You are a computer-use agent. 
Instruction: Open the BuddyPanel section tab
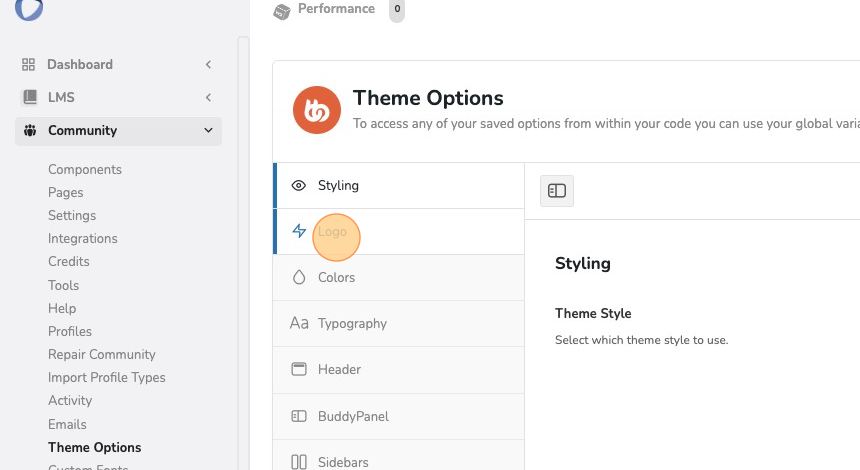[398, 416]
